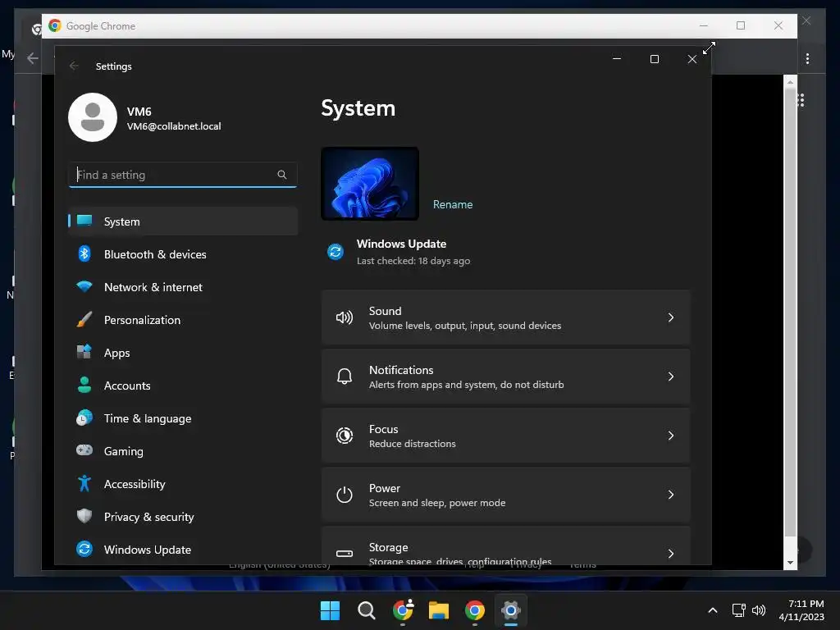Open Accounts settings
The width and height of the screenshot is (840, 630).
[183, 386]
